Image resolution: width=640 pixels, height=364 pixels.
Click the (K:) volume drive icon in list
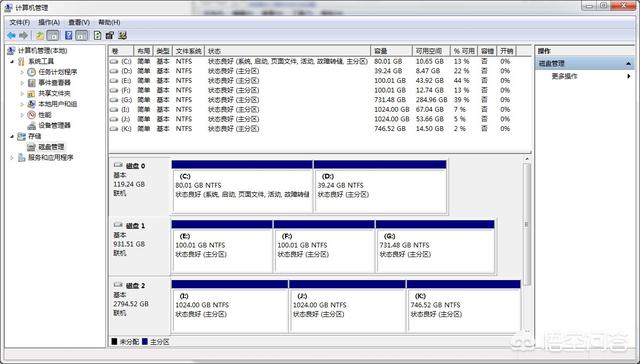pos(114,129)
